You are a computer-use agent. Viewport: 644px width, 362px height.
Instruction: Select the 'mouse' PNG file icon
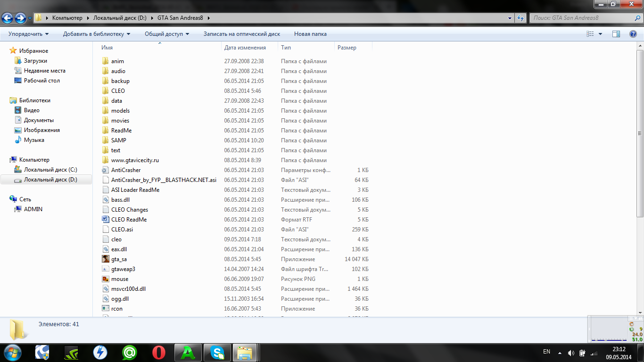coord(106,279)
